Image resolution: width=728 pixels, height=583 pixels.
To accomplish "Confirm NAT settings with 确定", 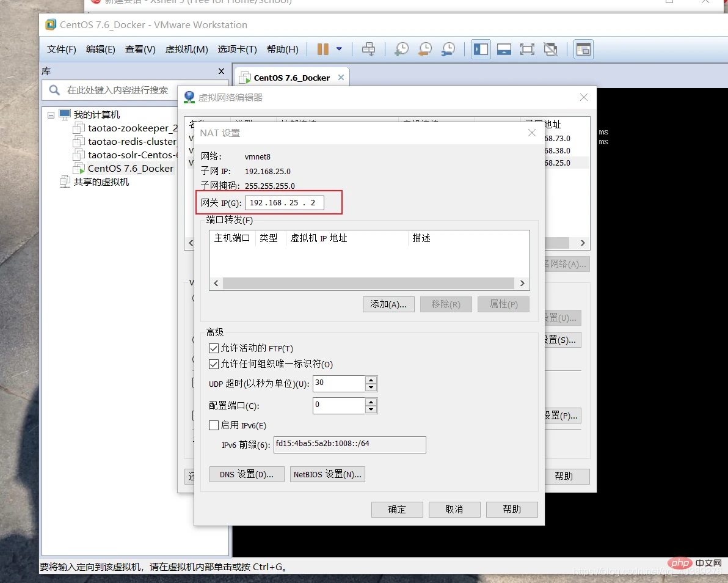I will tap(397, 510).
